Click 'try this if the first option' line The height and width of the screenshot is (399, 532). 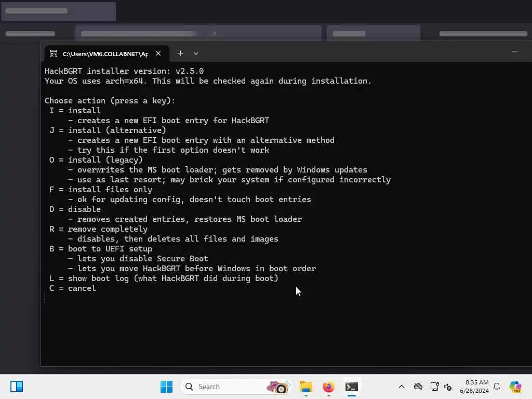(x=168, y=150)
